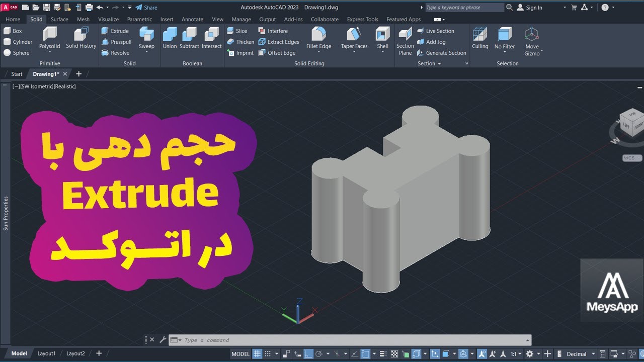Click the Share button
This screenshot has height=362, width=644.
click(146, 8)
